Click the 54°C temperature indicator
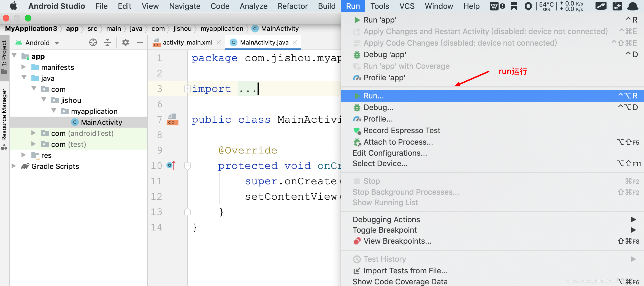 546,6
